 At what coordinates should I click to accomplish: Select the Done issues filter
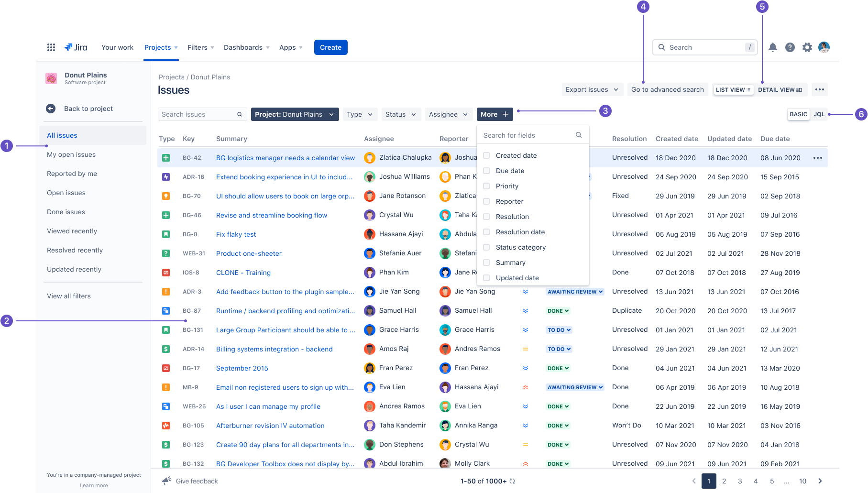click(x=66, y=212)
